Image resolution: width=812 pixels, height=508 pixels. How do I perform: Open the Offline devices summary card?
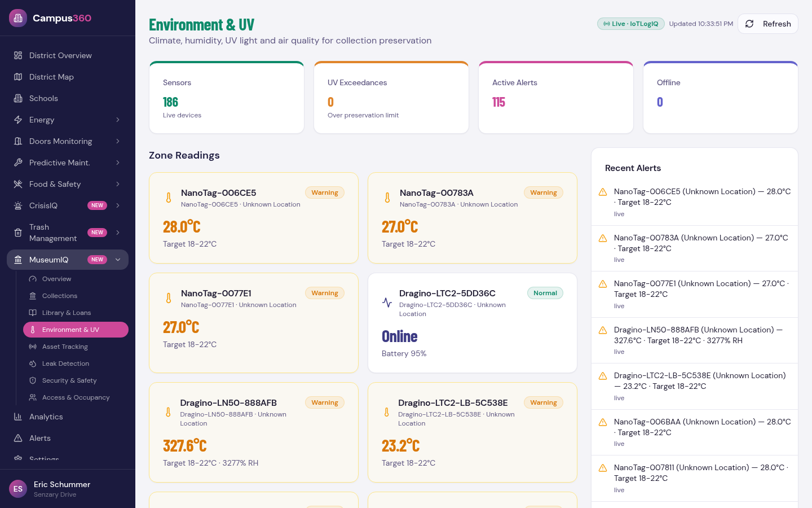pos(721,98)
